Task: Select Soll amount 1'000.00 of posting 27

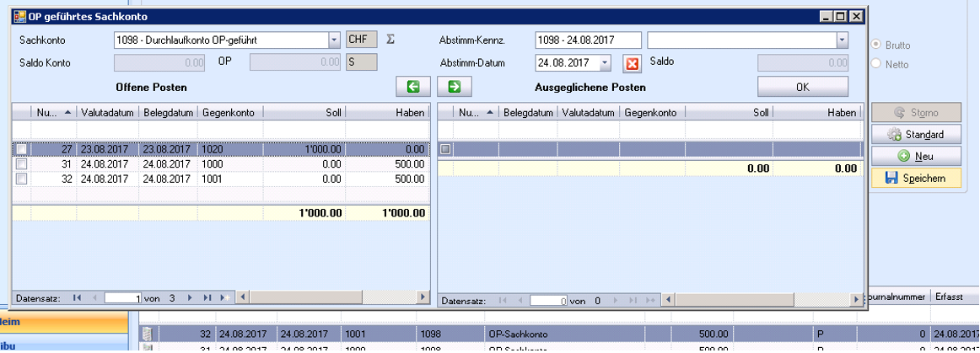Action: (x=304, y=149)
